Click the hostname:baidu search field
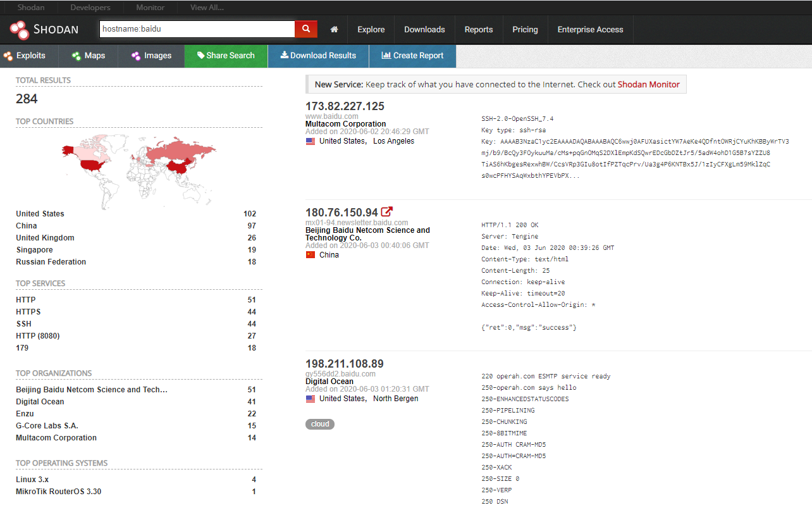This screenshot has height=510, width=812. (x=197, y=29)
